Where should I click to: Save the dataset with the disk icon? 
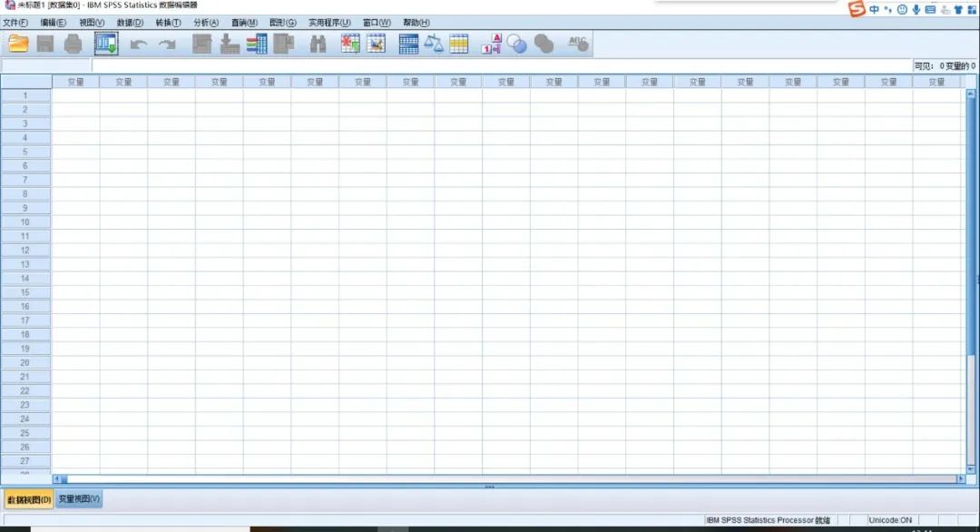pos(45,44)
